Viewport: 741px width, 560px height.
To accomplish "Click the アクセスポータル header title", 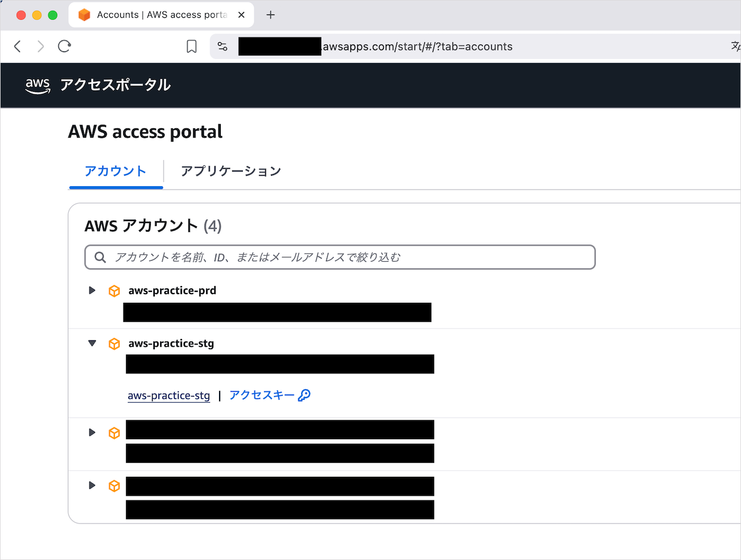I will pyautogui.click(x=116, y=85).
